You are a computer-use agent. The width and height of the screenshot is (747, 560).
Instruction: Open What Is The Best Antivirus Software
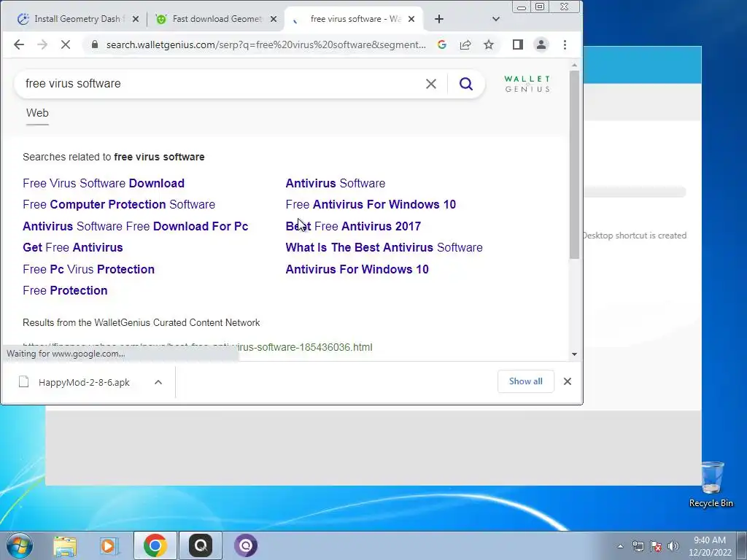384,248
